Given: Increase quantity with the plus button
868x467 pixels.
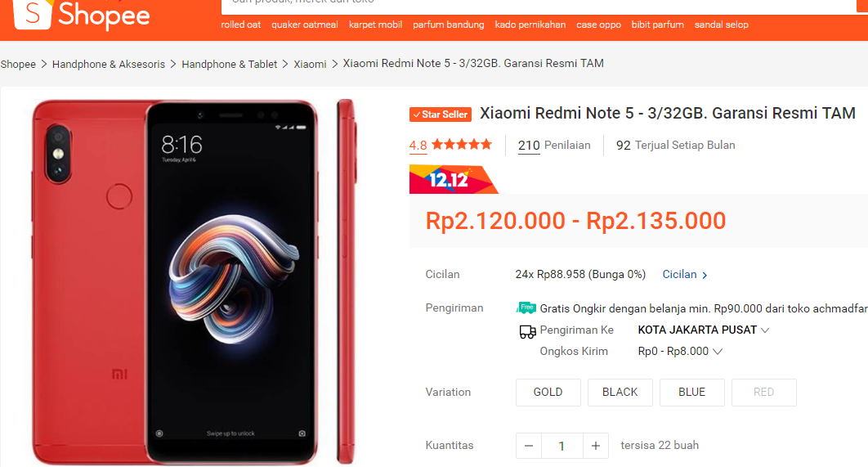Looking at the screenshot, I should [x=596, y=446].
